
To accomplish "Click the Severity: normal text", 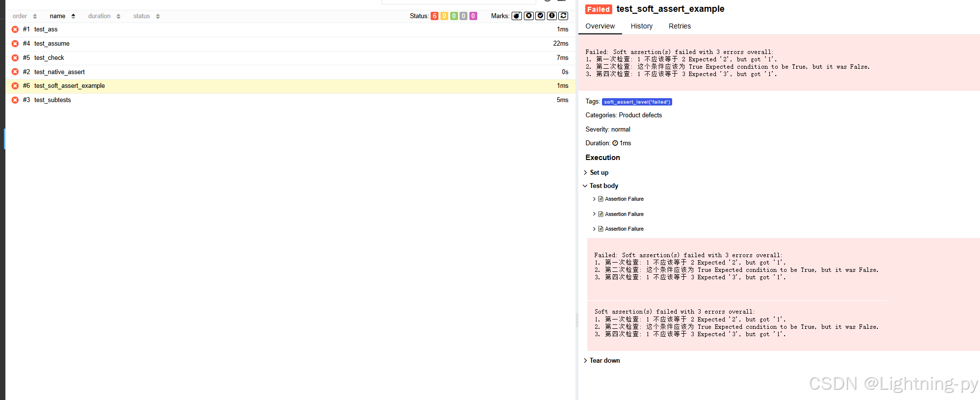I will pyautogui.click(x=608, y=130).
